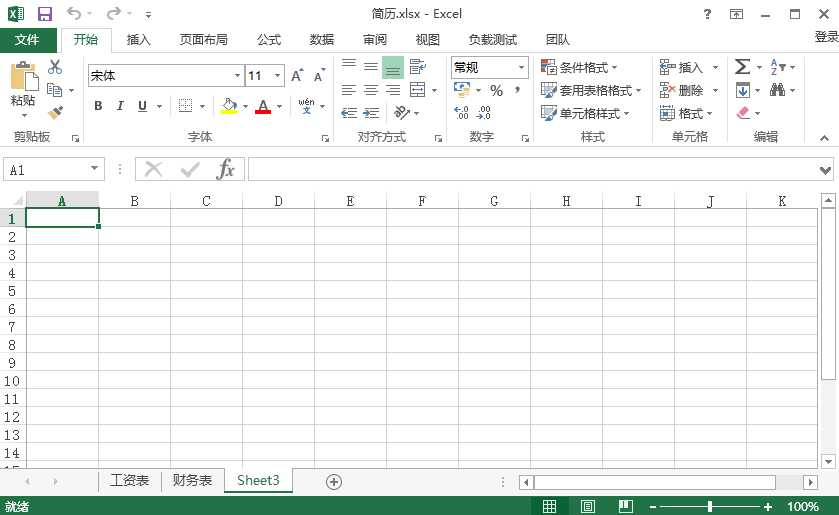Align text left horizontally

pyautogui.click(x=349, y=89)
